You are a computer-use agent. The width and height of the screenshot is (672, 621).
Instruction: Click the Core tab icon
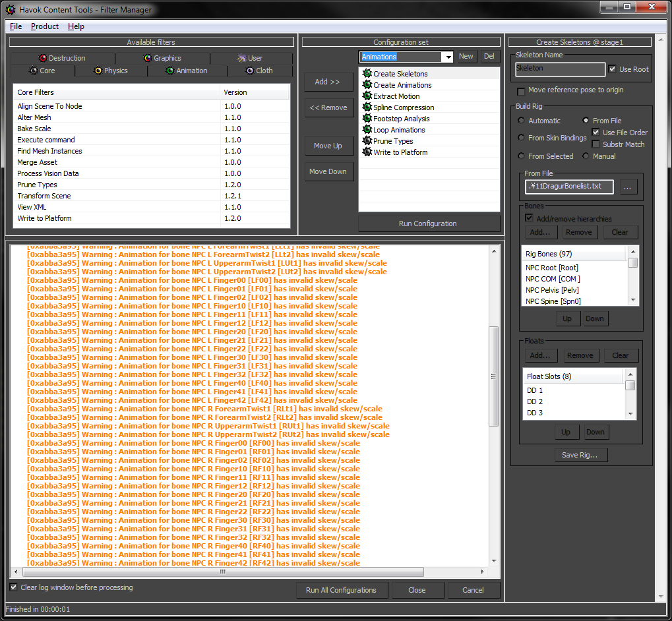34,71
